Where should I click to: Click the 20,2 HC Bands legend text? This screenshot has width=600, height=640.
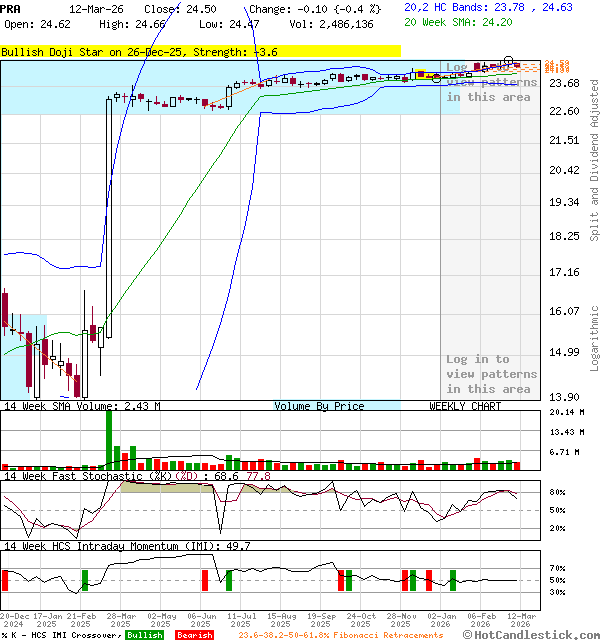488,7
